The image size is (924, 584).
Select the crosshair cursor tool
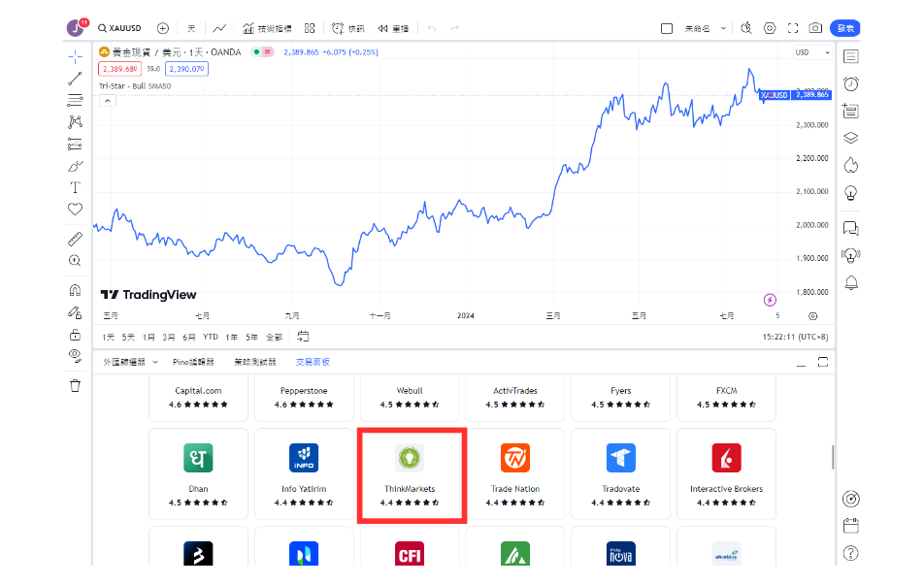point(75,57)
